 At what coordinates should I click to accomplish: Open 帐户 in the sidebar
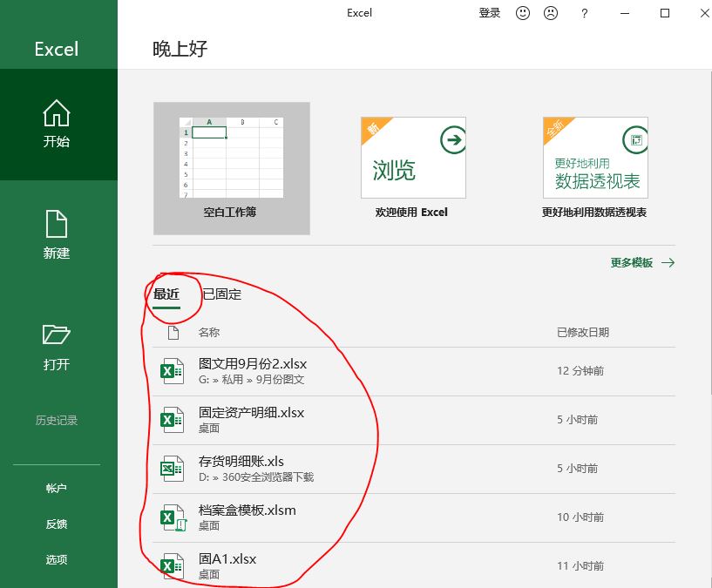[x=57, y=488]
